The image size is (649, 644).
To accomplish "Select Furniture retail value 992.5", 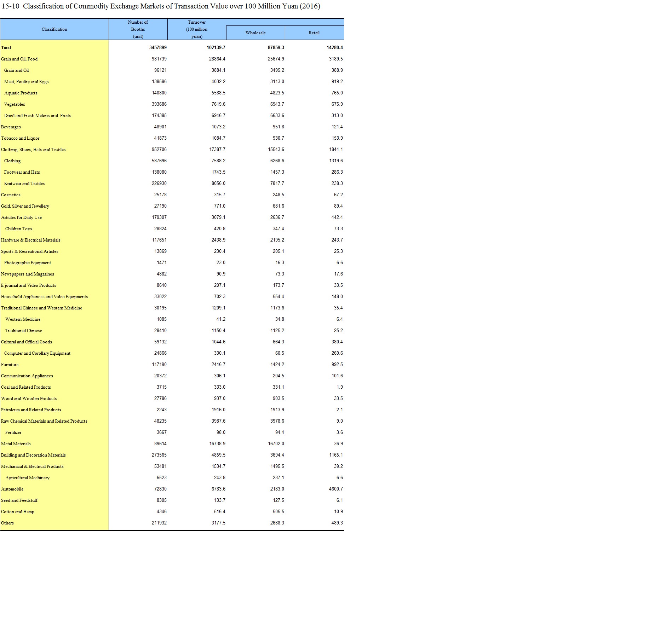I will [337, 365].
